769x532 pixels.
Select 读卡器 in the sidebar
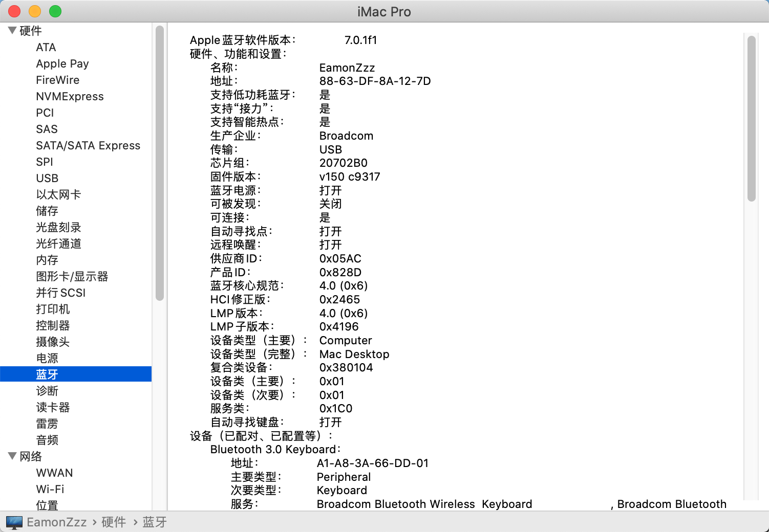point(53,407)
